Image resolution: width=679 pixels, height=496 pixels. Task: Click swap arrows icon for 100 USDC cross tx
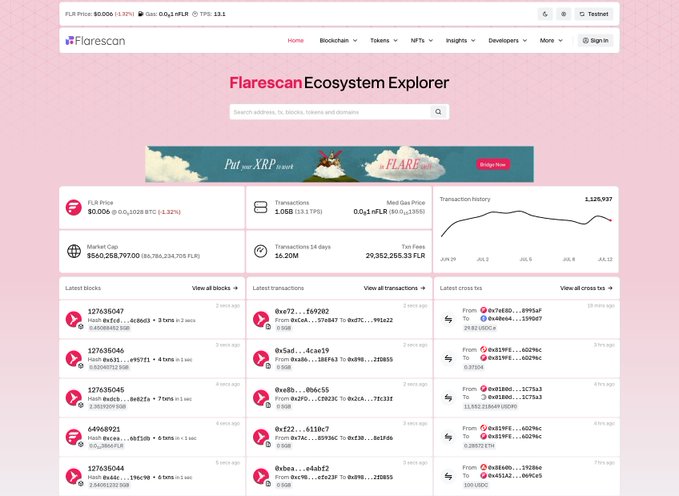click(x=449, y=476)
